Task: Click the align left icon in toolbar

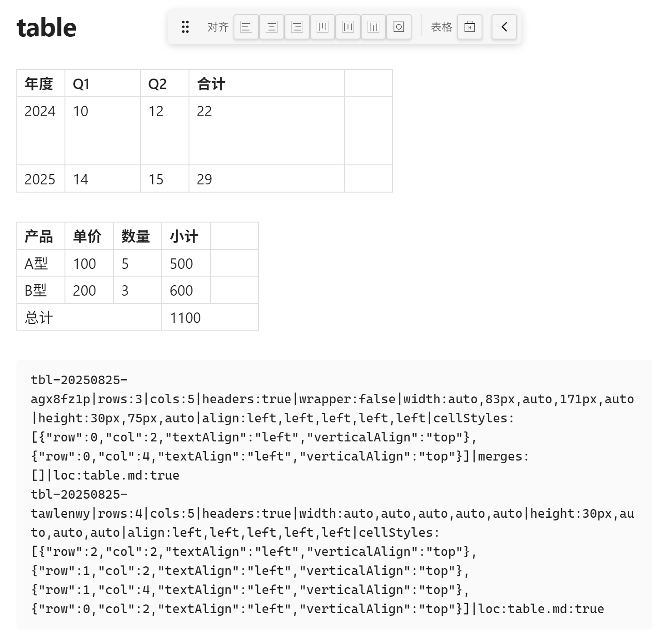Action: (x=246, y=27)
